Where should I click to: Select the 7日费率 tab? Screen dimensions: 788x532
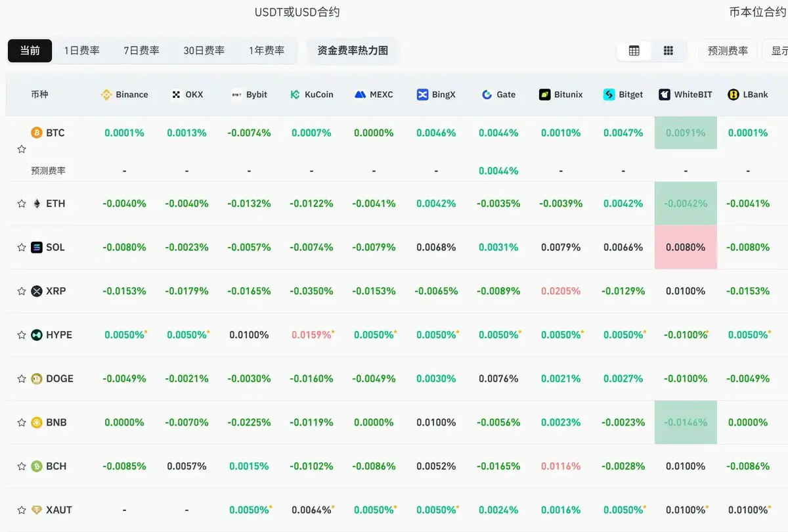142,51
